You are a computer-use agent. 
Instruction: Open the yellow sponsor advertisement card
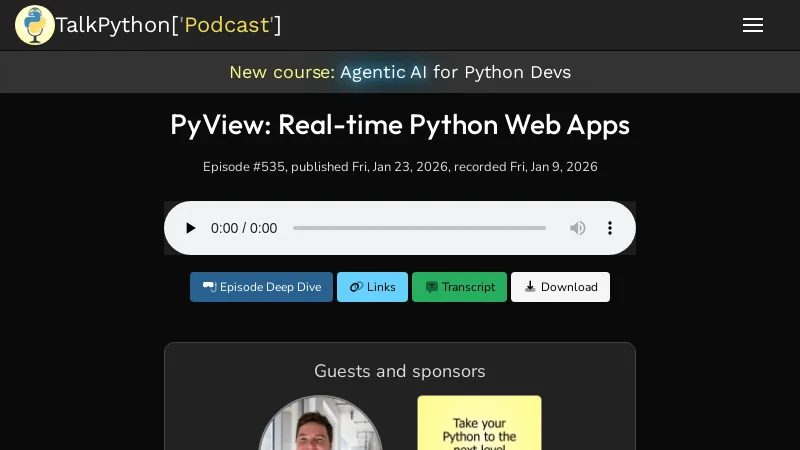point(479,425)
